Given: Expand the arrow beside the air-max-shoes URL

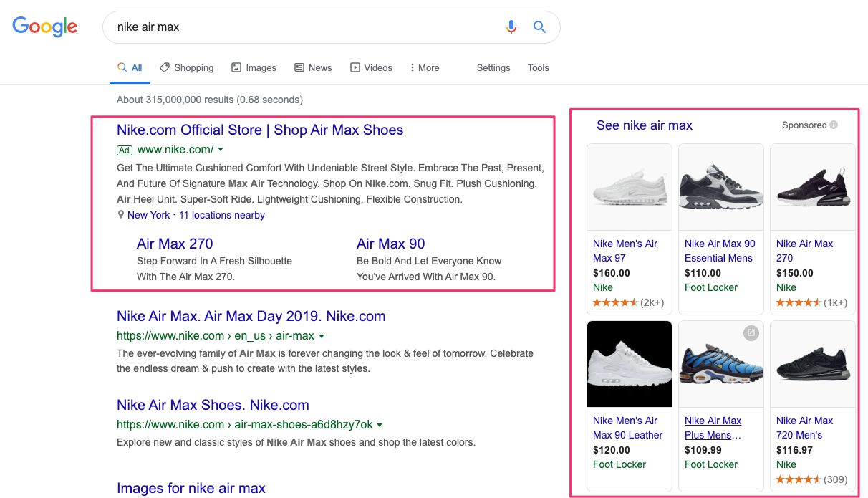Looking at the screenshot, I should click(x=380, y=424).
